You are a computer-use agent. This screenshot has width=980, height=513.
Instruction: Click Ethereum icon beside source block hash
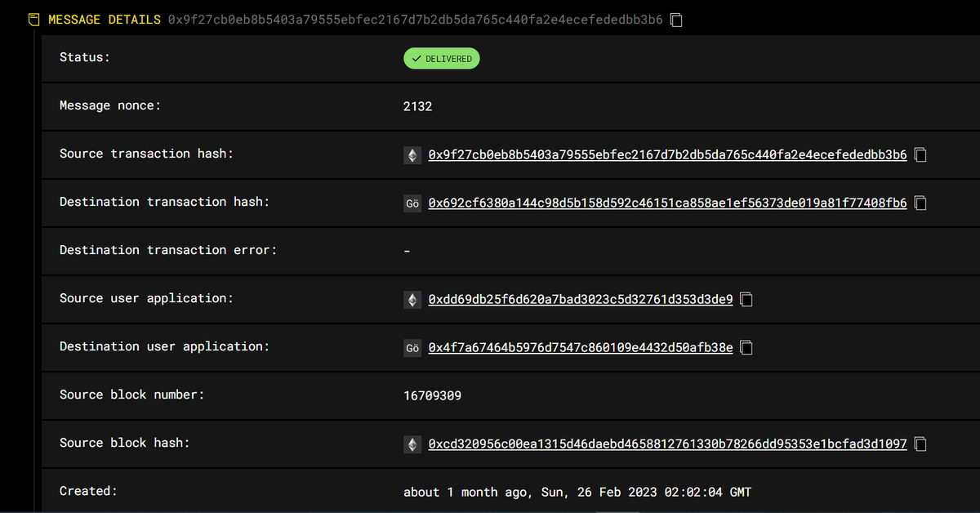412,444
